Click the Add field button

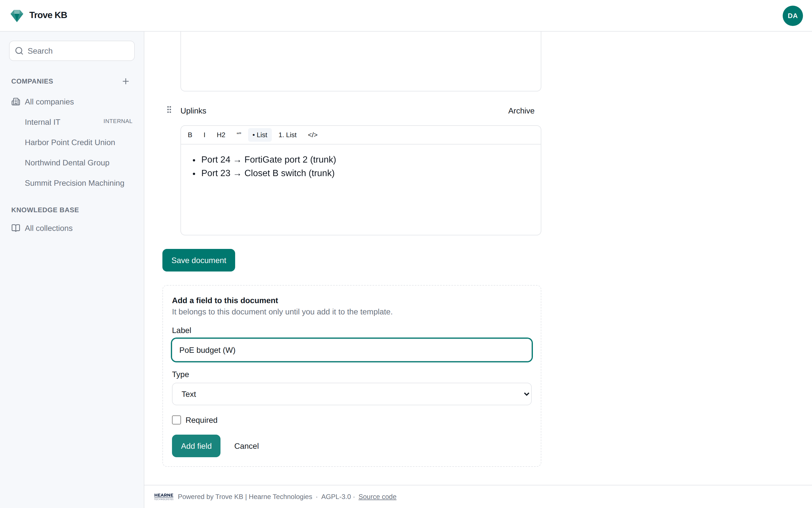coord(196,446)
